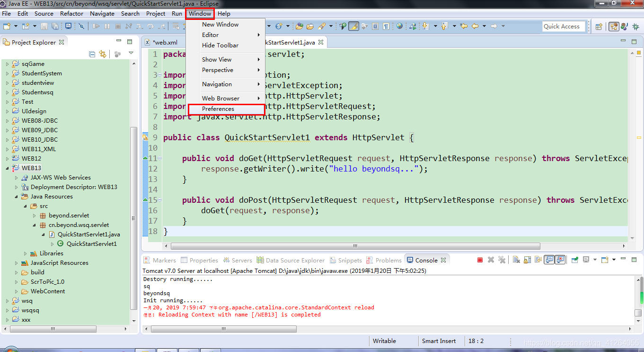
Task: Open the Problems view tab
Action: (x=384, y=260)
